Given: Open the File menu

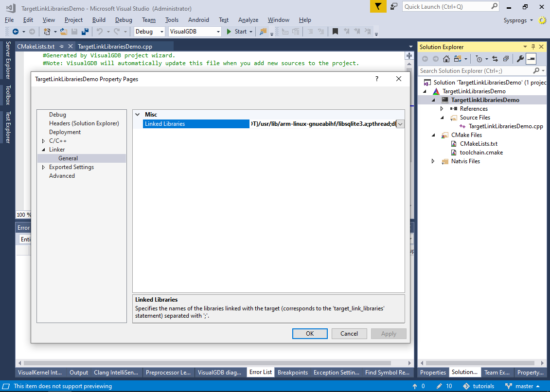Looking at the screenshot, I should (x=9, y=20).
